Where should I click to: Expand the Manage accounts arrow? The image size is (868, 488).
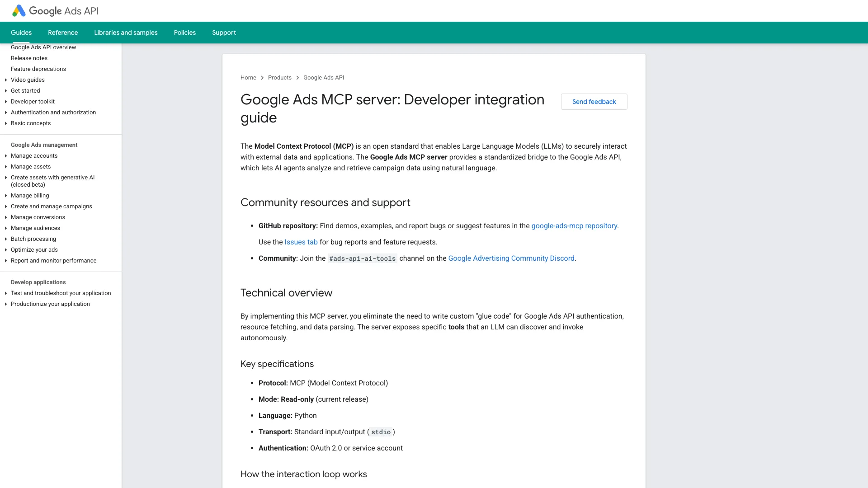click(x=6, y=156)
